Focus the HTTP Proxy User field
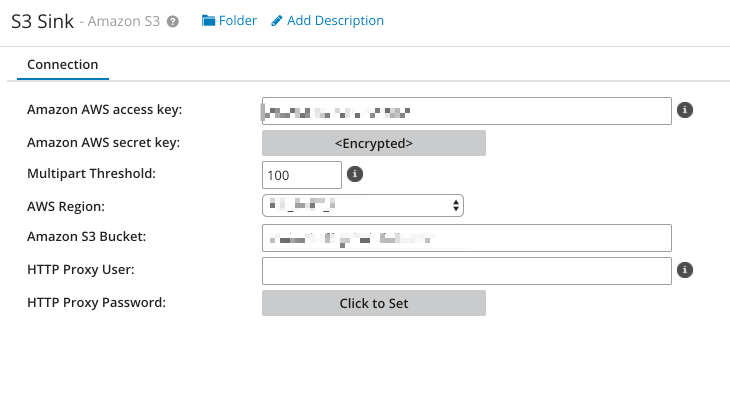 coord(466,271)
